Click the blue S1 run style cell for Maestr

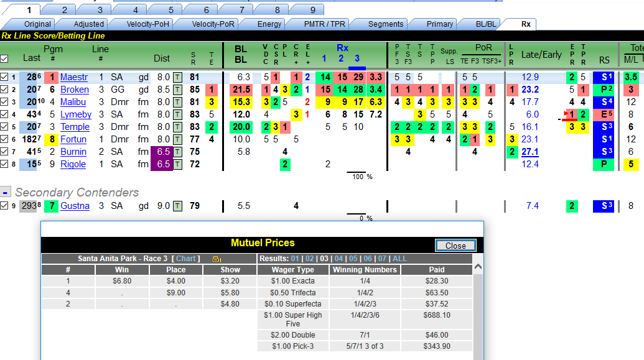coord(604,77)
